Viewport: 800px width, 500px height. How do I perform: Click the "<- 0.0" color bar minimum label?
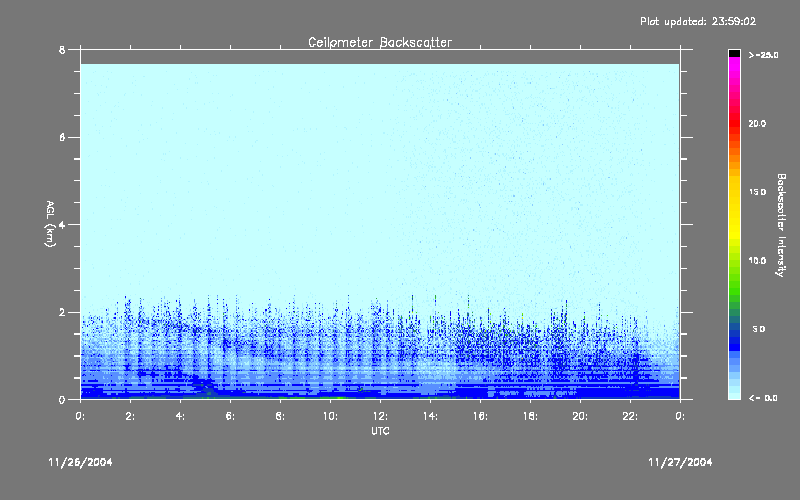click(763, 398)
